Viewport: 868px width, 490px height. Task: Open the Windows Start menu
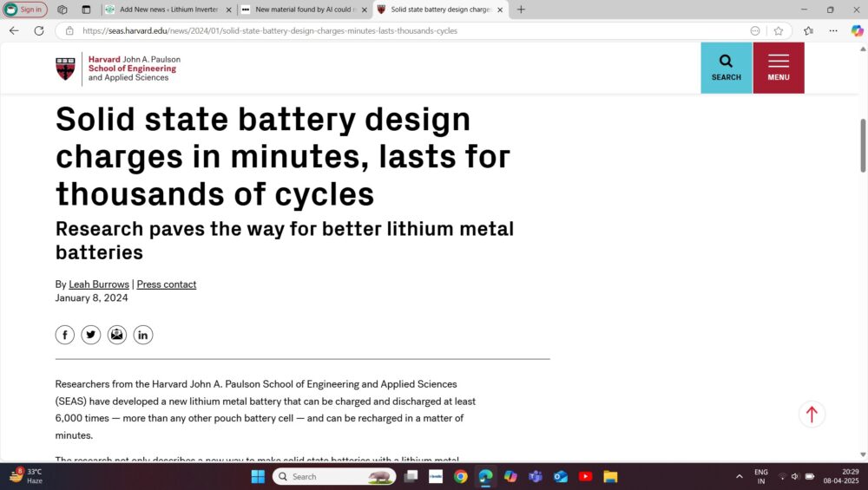(258, 476)
